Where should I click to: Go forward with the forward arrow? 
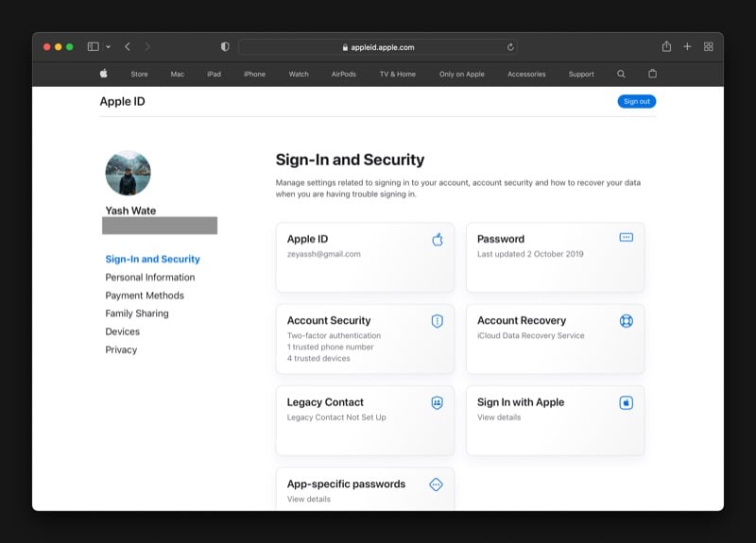tap(147, 46)
